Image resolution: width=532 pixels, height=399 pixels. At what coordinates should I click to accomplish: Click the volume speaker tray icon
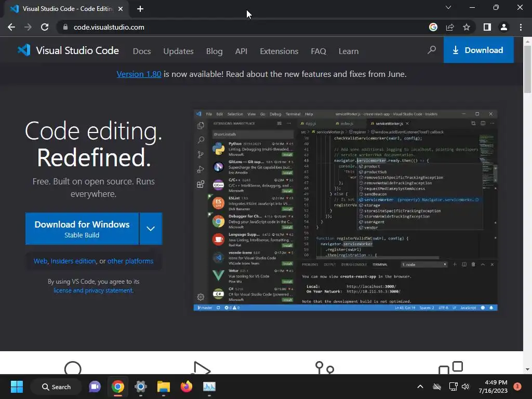point(465,387)
